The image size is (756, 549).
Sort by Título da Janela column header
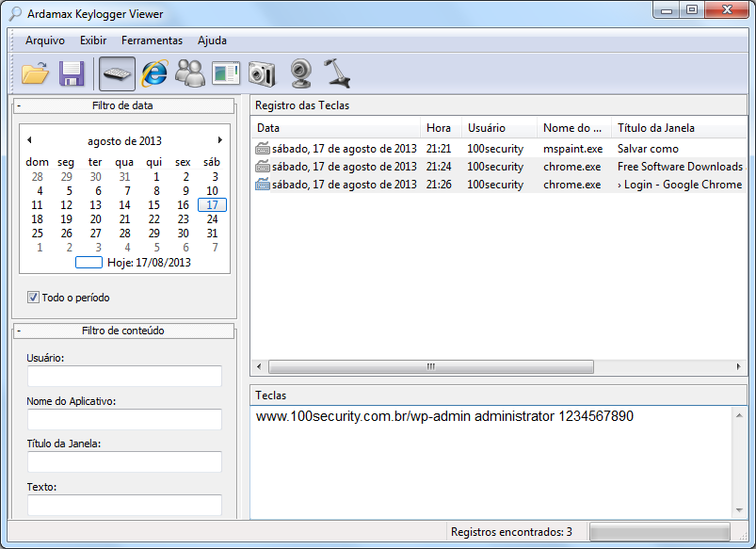click(679, 128)
